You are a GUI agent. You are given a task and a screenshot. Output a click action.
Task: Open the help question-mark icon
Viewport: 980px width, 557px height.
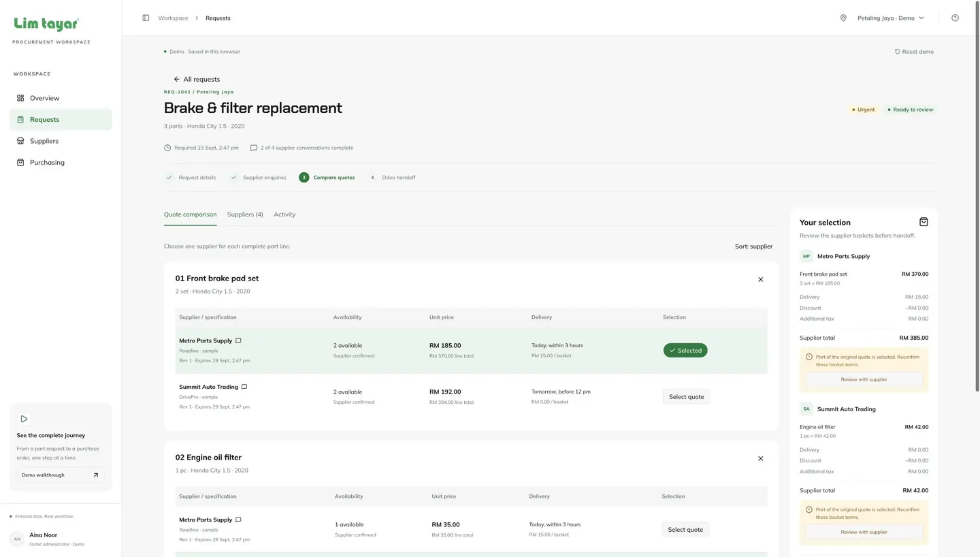tap(955, 18)
